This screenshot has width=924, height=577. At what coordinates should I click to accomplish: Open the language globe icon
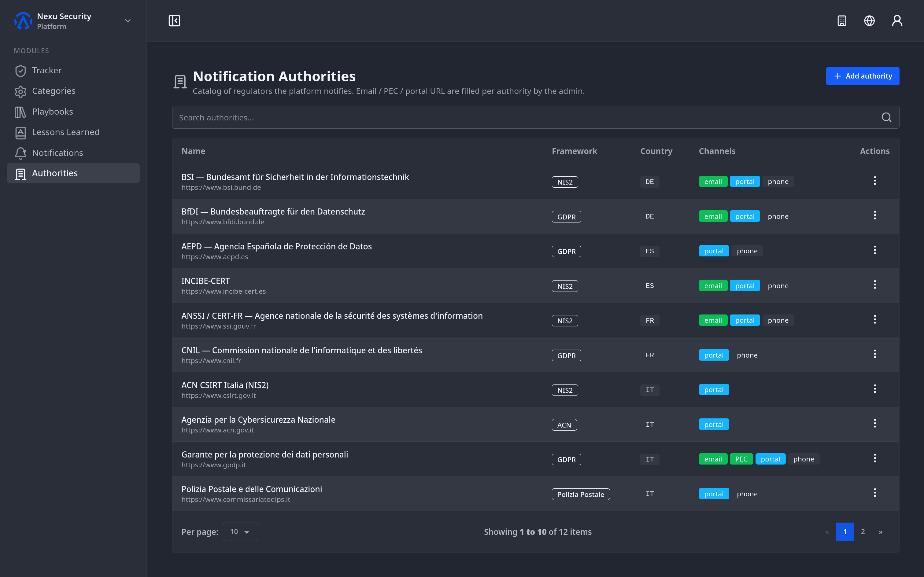pos(869,20)
